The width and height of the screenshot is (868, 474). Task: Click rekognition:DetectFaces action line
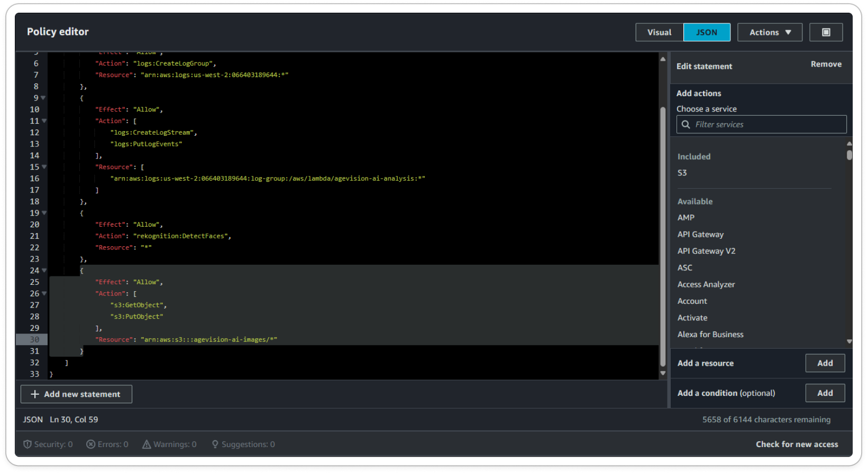pyautogui.click(x=163, y=236)
